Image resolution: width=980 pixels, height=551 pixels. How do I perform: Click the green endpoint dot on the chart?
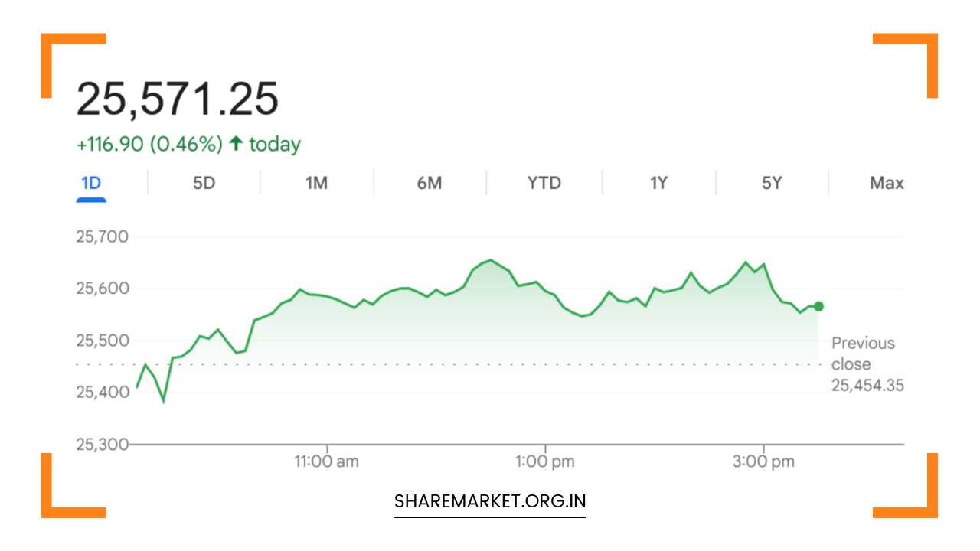pyautogui.click(x=818, y=306)
